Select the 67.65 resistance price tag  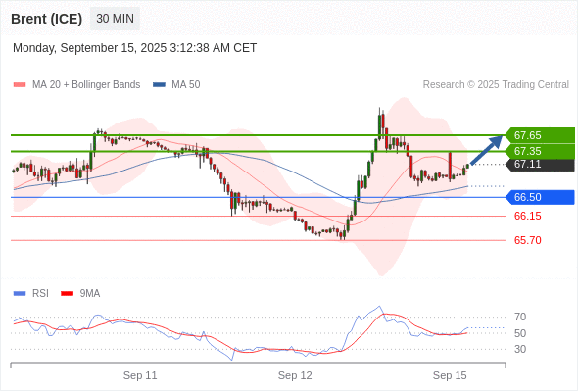pyautogui.click(x=539, y=135)
